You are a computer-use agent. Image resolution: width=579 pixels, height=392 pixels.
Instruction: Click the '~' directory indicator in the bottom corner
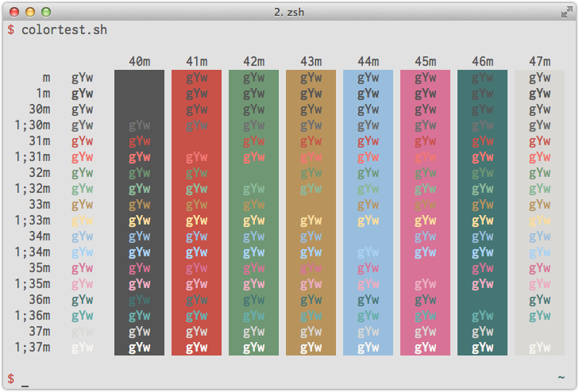[562, 377]
